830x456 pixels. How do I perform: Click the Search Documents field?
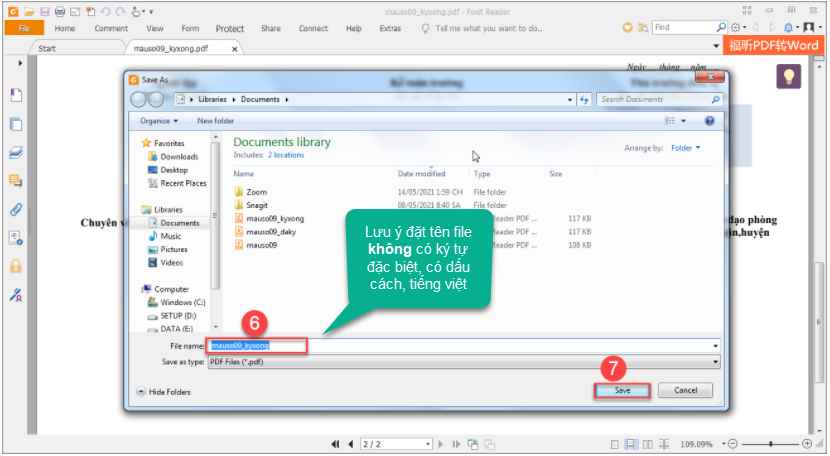[660, 99]
